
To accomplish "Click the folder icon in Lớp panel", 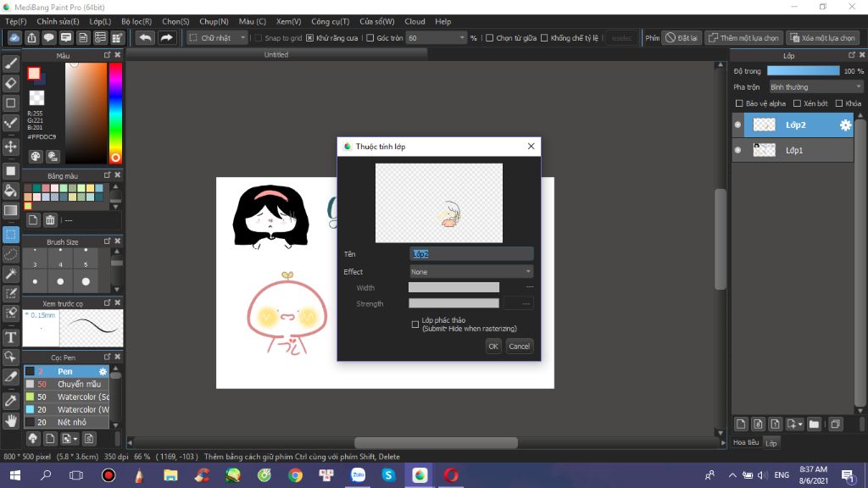I will click(x=814, y=424).
